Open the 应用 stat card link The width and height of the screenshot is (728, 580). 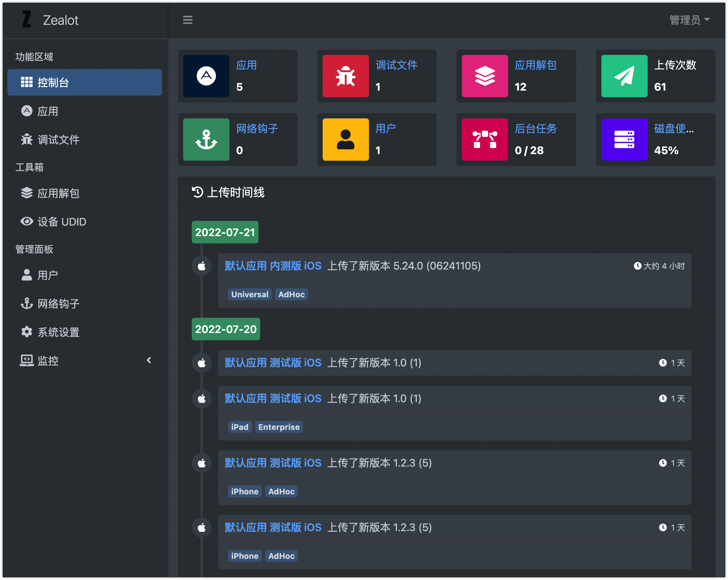247,65
